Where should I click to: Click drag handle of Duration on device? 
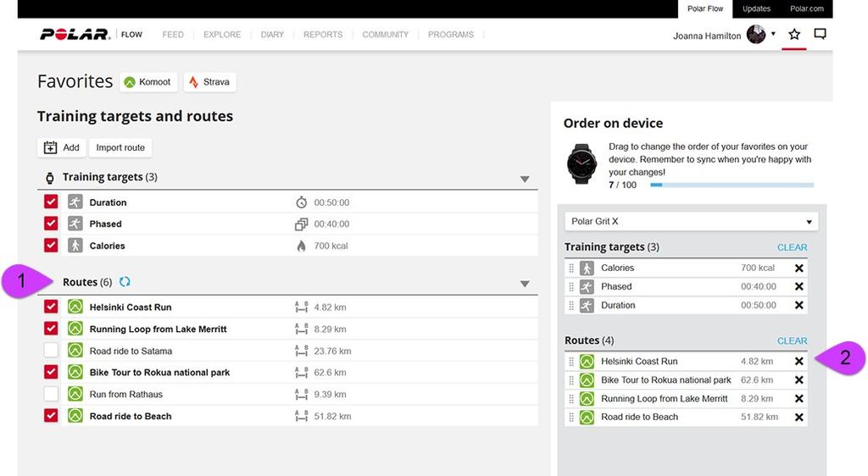pyautogui.click(x=571, y=305)
